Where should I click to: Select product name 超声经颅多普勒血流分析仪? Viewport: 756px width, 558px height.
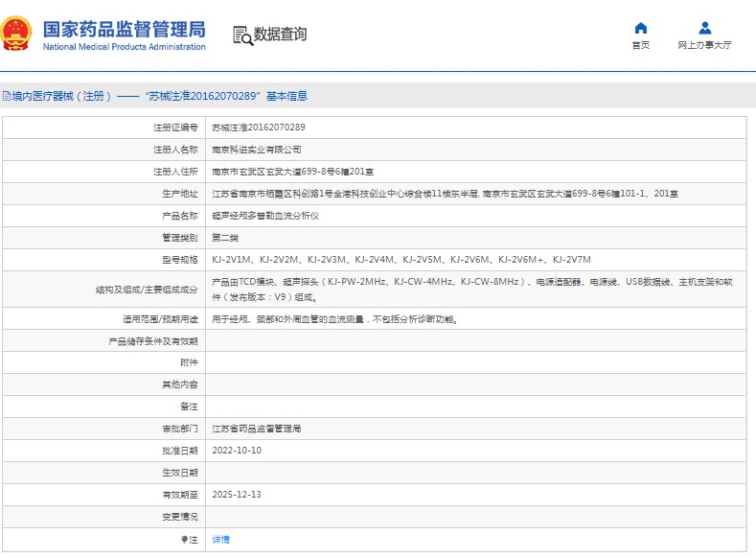[x=265, y=216]
